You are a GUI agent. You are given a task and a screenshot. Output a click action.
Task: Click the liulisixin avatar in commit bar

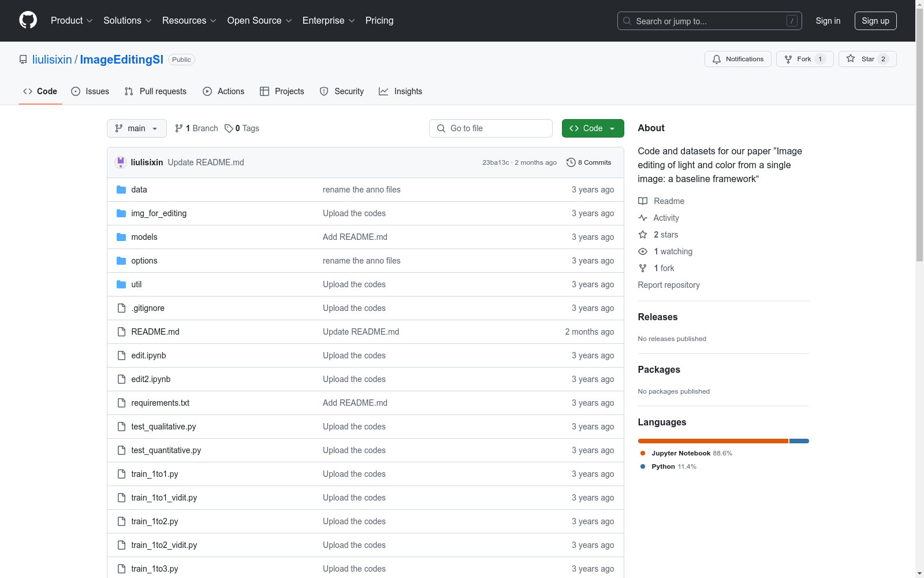pos(121,162)
